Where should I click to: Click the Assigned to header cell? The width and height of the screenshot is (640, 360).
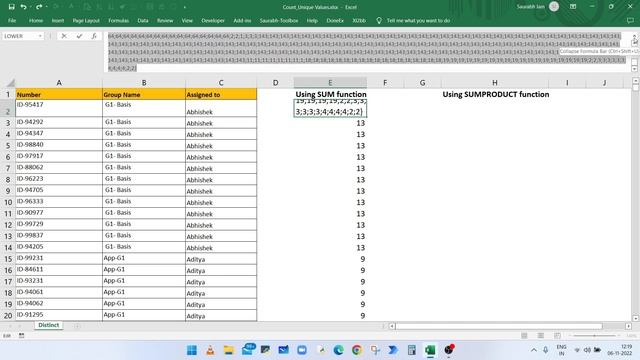pos(221,94)
